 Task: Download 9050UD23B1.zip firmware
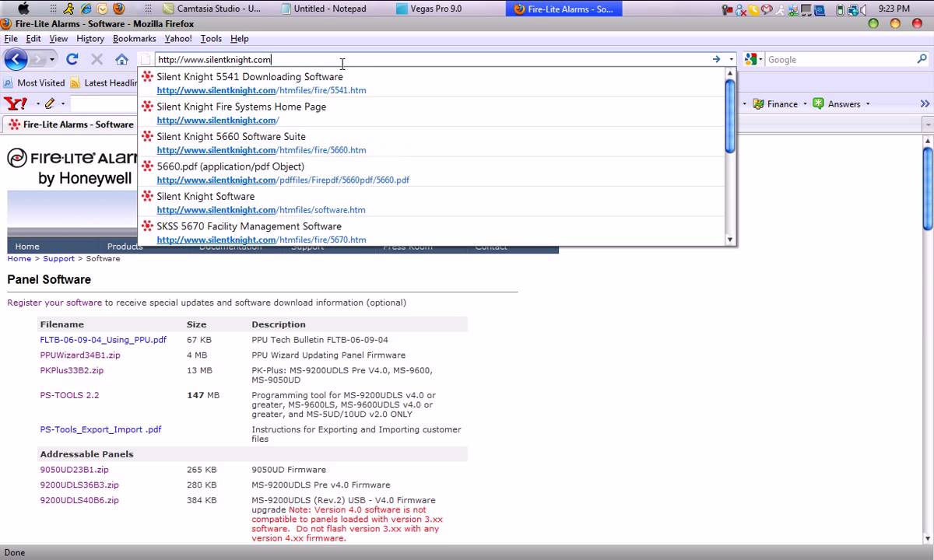tap(74, 470)
